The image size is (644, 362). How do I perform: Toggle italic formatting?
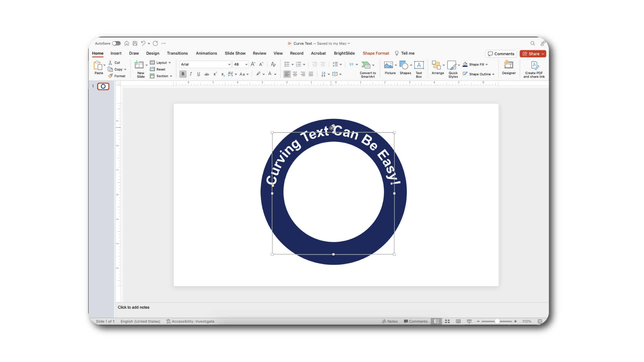point(191,74)
